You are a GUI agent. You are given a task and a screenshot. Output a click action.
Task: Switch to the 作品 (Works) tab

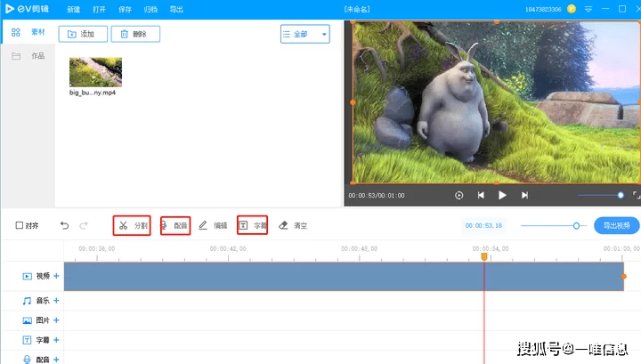(x=28, y=56)
